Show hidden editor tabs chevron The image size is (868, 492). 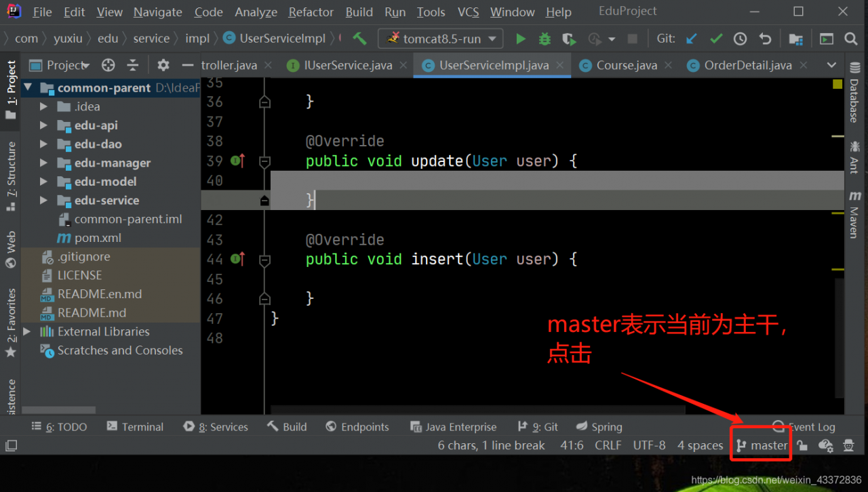pyautogui.click(x=832, y=65)
